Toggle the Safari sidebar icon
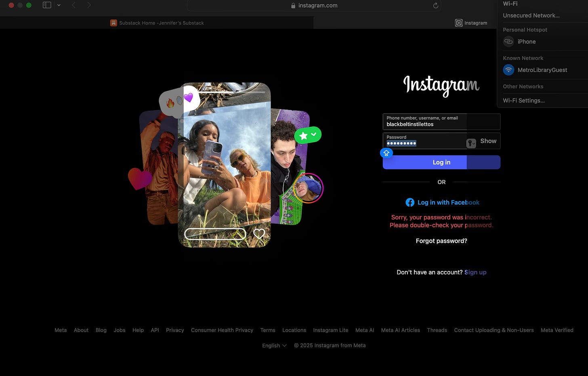This screenshot has height=376, width=588. coord(47,5)
